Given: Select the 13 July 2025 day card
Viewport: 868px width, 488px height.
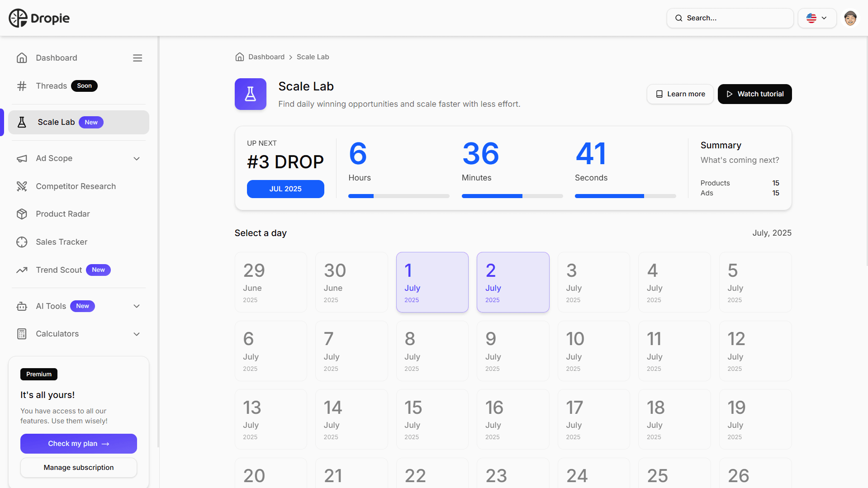Looking at the screenshot, I should click(x=271, y=419).
